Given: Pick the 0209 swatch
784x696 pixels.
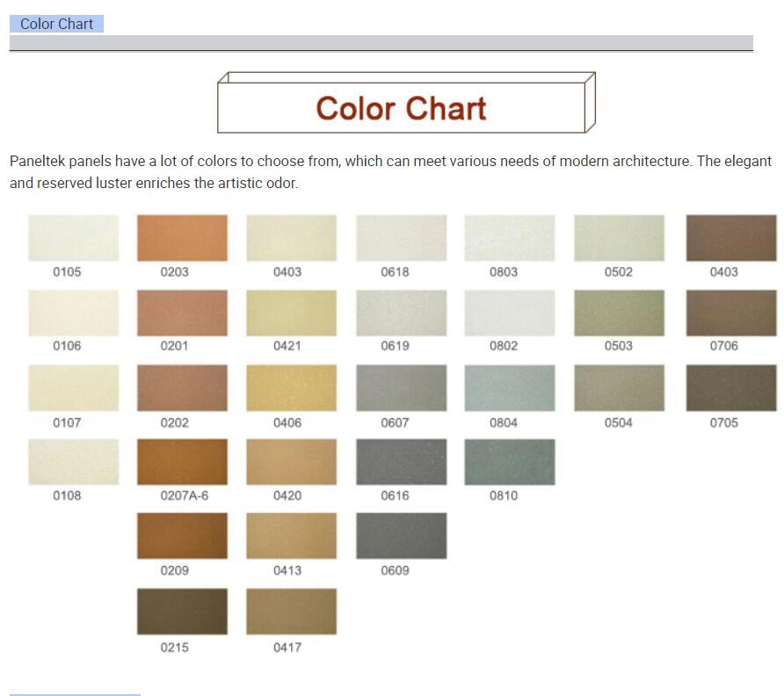Looking at the screenshot, I should pos(183,536).
